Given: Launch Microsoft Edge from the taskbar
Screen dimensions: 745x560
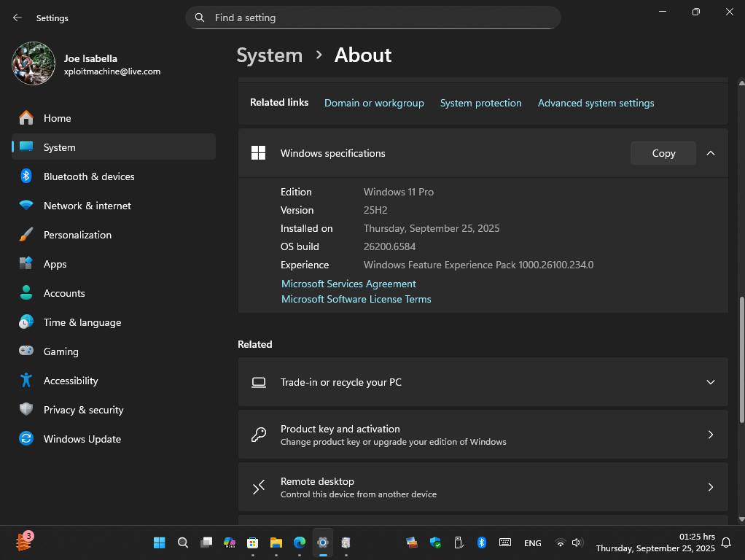Looking at the screenshot, I should coord(299,542).
